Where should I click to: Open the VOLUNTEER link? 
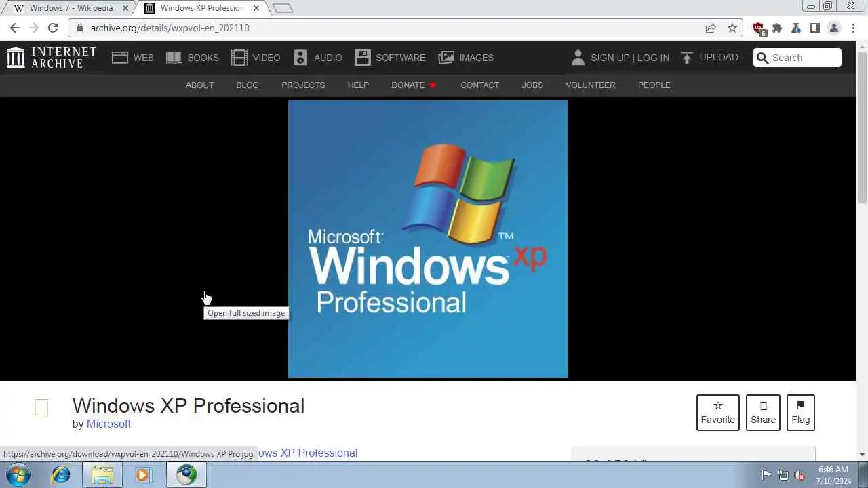(x=591, y=85)
